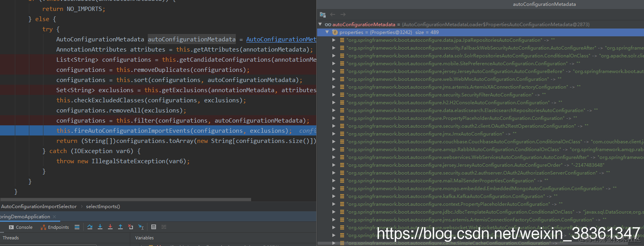Close the SpringDemoApplication debug tab

[54, 217]
